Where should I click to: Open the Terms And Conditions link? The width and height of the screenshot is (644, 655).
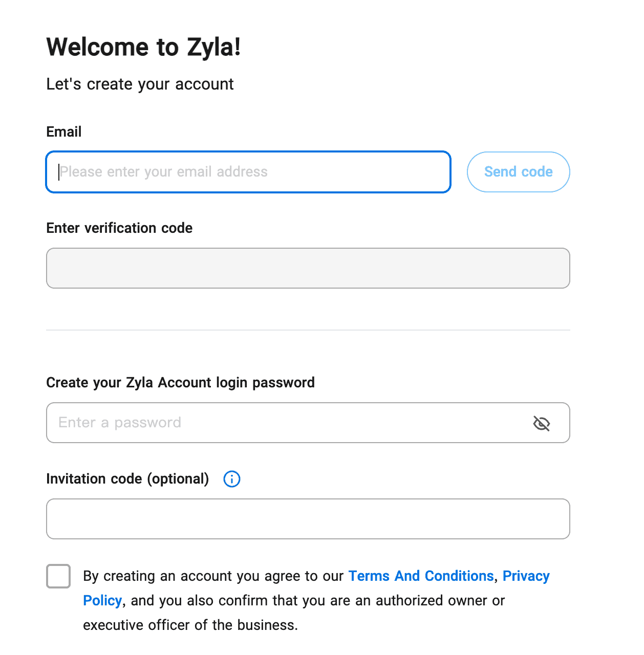click(421, 576)
